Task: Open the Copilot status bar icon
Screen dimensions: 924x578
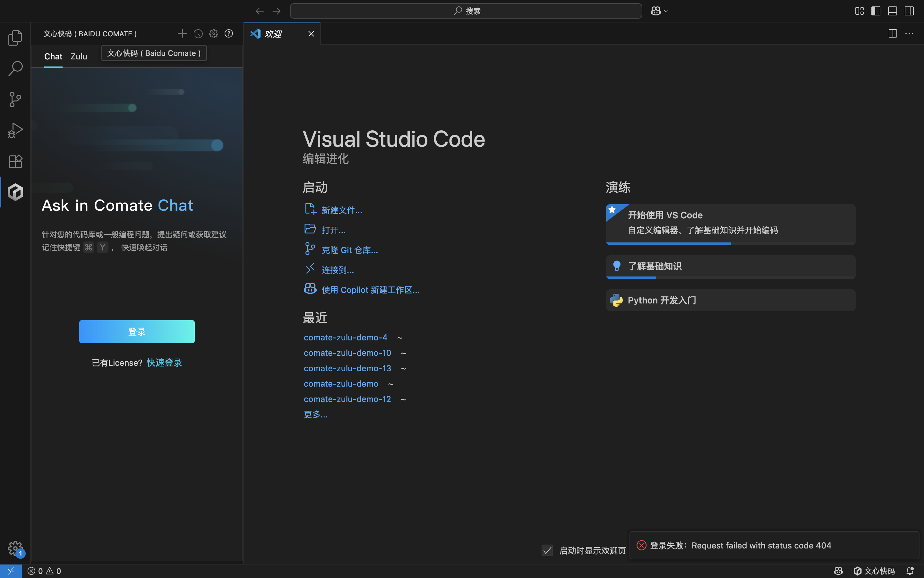Action: [x=838, y=571]
